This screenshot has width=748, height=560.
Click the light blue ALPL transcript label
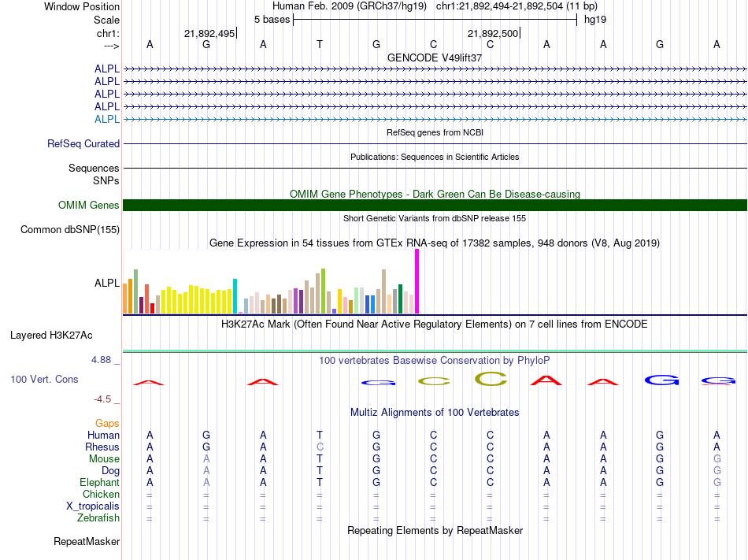tap(107, 119)
